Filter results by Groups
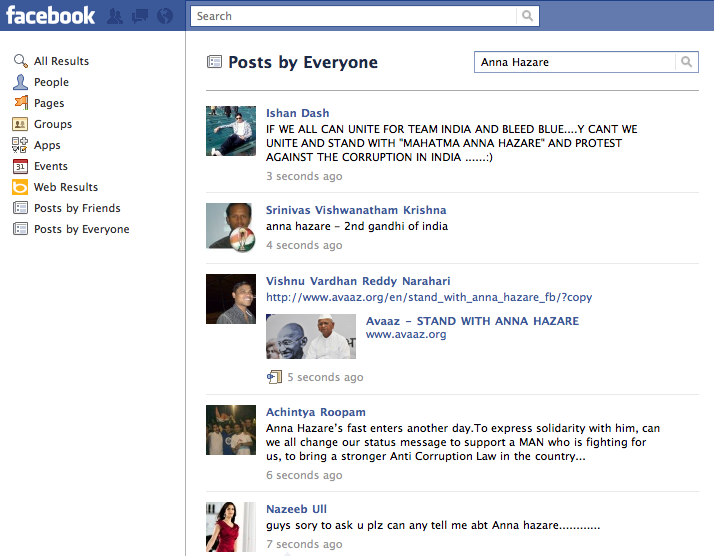Image resolution: width=714 pixels, height=556 pixels. point(53,124)
